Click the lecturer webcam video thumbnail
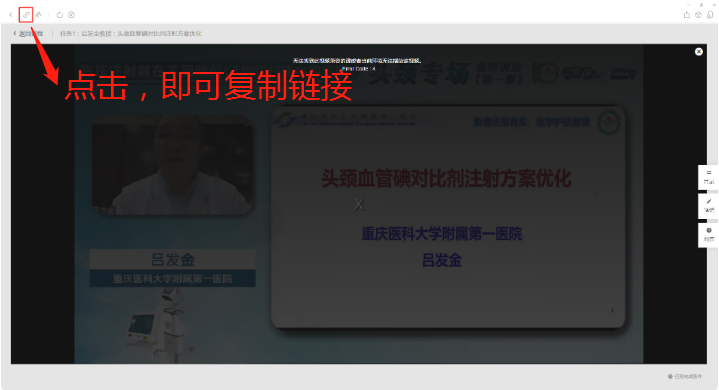This screenshot has width=719, height=390. (172, 165)
